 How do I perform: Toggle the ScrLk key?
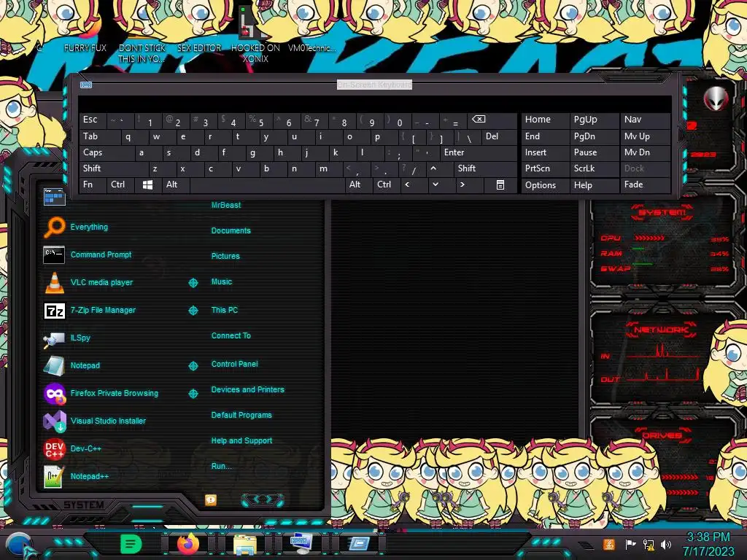(x=594, y=168)
